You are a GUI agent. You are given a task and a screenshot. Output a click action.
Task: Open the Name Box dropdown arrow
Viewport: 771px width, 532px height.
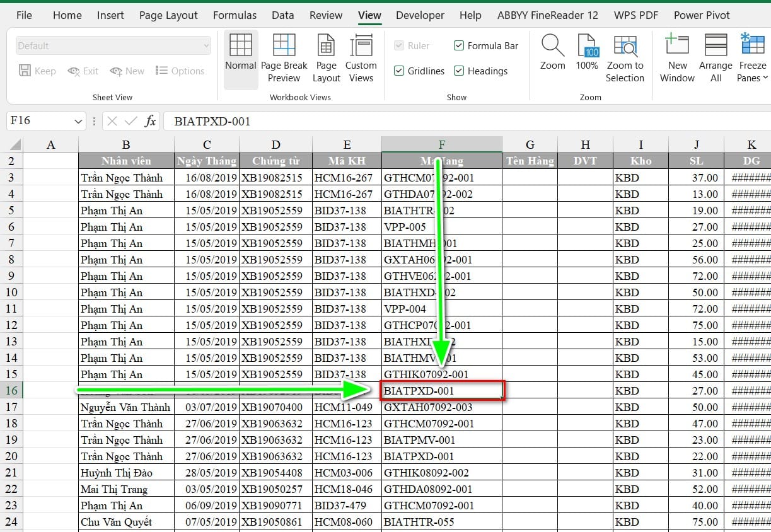[x=79, y=121]
